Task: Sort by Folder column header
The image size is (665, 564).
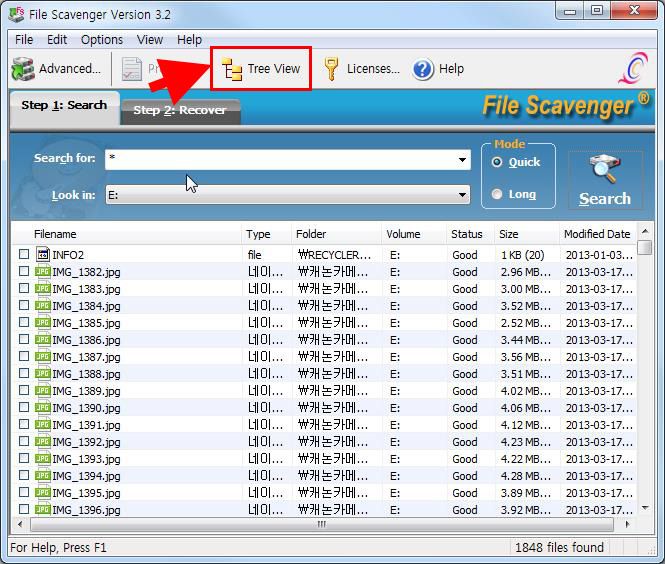Action: (336, 234)
